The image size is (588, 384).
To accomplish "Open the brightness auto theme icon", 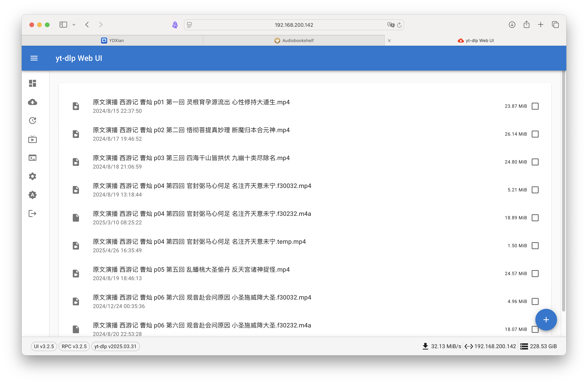I will pos(32,195).
